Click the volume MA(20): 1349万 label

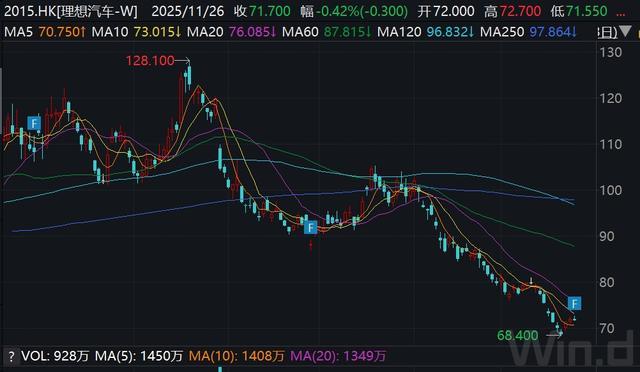pos(338,356)
